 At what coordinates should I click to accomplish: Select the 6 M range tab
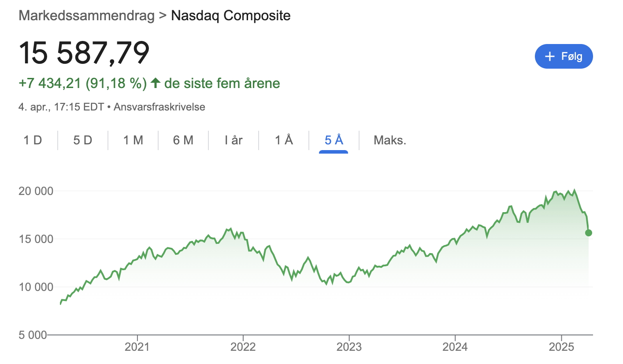183,140
